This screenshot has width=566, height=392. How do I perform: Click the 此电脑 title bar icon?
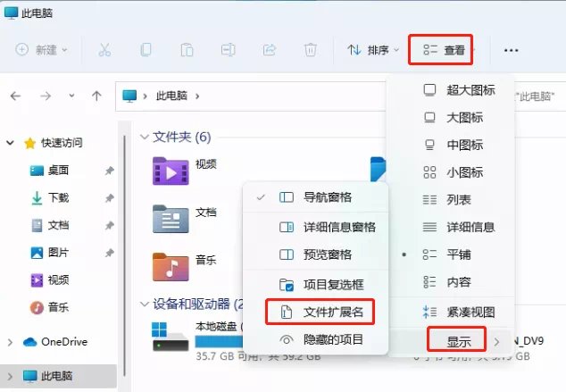point(12,13)
